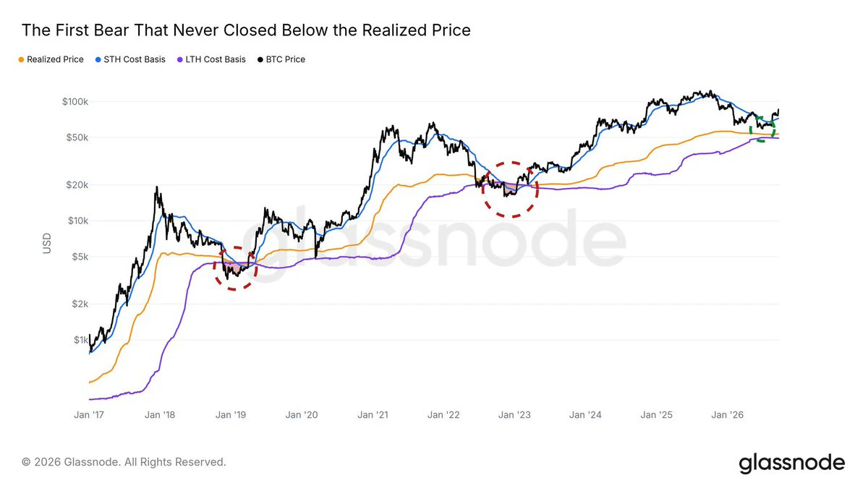Click the black BTC Price legend dot
This screenshot has width=868, height=488.
click(x=260, y=60)
